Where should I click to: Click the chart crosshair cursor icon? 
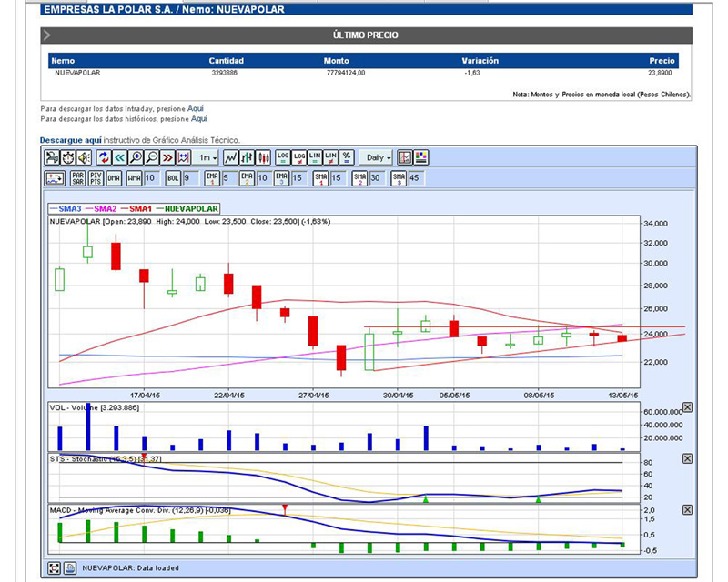click(405, 158)
